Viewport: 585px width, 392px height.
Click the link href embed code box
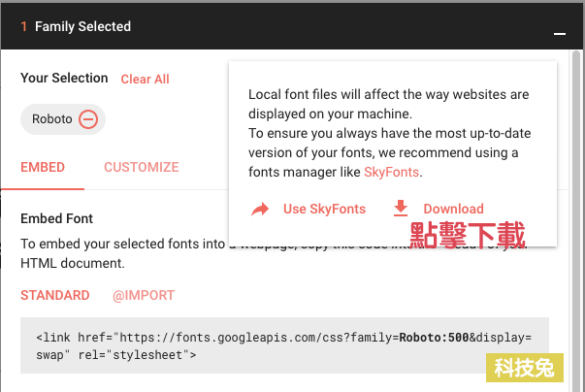click(284, 345)
